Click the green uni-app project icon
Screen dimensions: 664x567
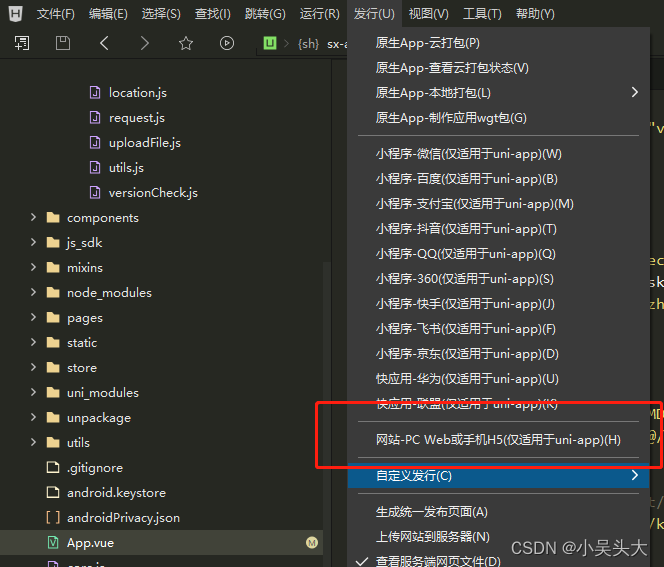tap(270, 43)
